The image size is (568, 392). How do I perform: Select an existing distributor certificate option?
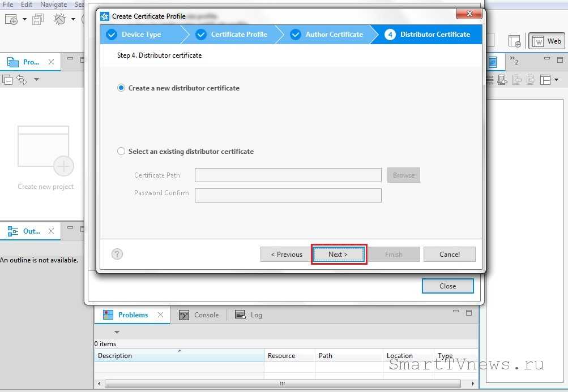coord(121,152)
